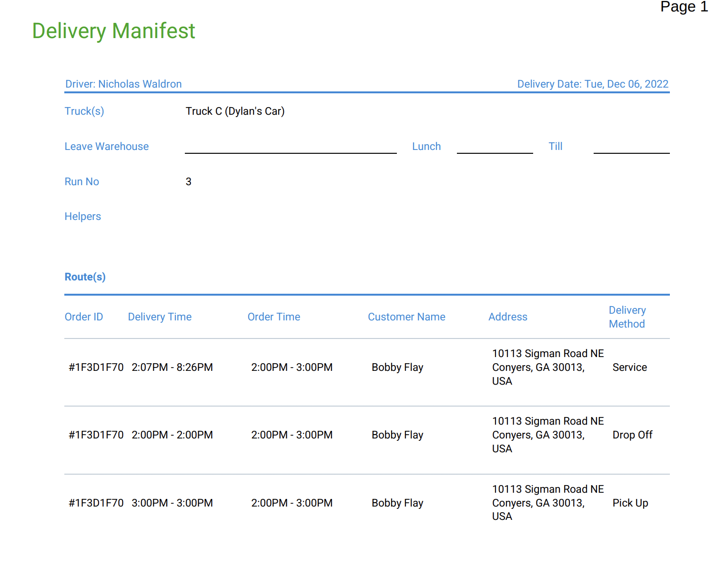Screen dimensions: 728x577
Task: Select the first #1F3D1F70 order ID
Action: click(96, 367)
